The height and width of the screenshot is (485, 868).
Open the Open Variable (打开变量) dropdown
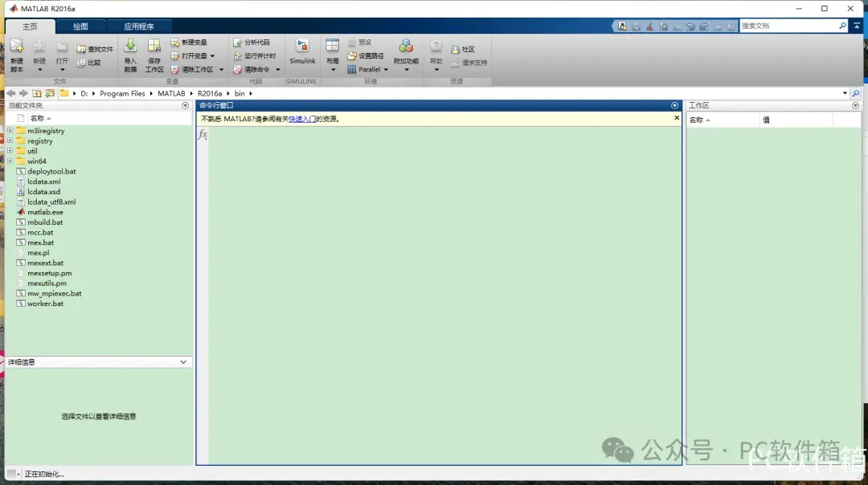[x=212, y=56]
